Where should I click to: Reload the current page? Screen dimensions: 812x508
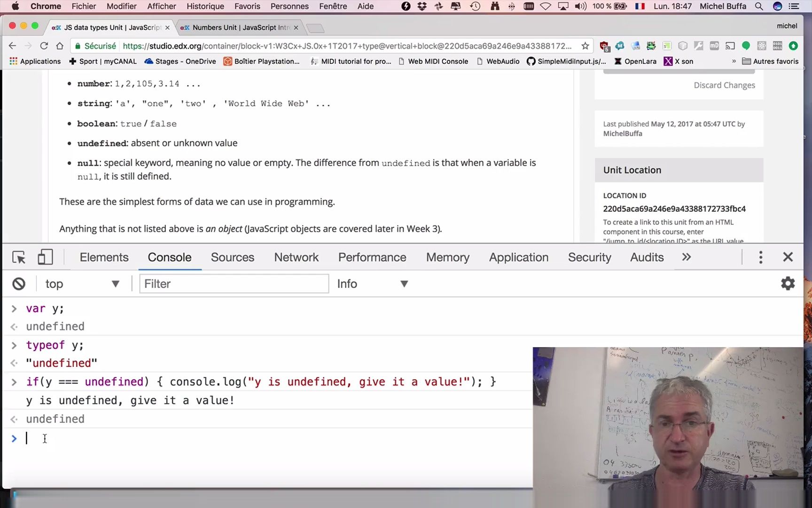point(44,45)
